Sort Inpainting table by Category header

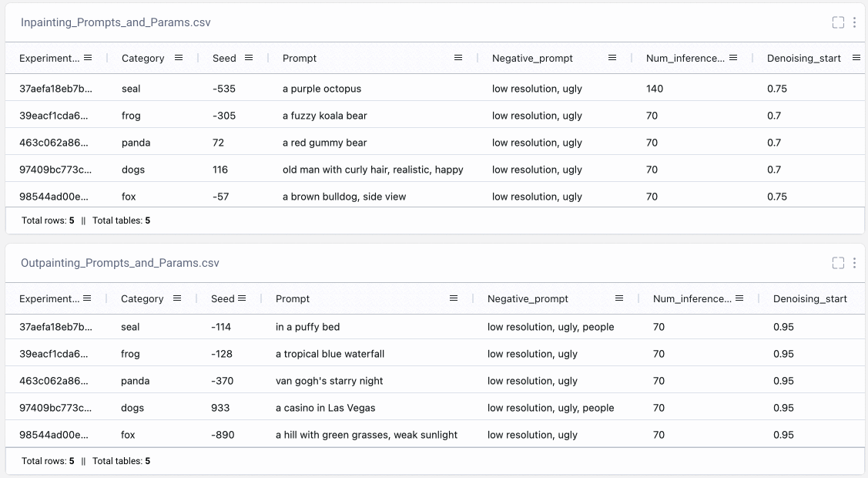[142, 58]
